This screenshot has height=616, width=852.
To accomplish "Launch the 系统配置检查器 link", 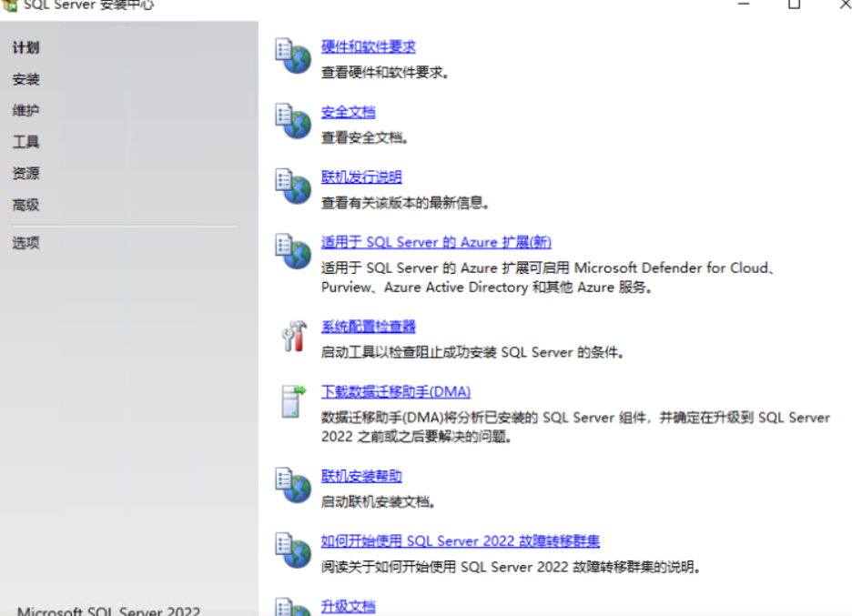I will point(369,327).
